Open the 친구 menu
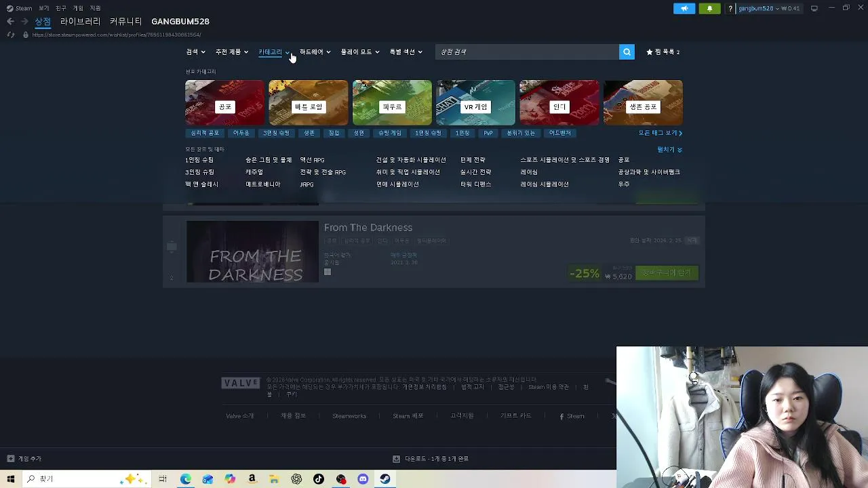Screen dimensions: 868x488 click(x=61, y=8)
